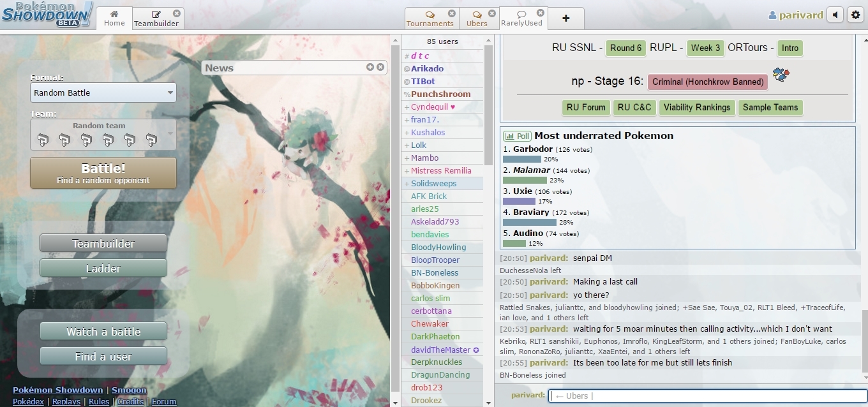The height and width of the screenshot is (407, 868).
Task: Click Watch a battle button
Action: click(x=103, y=332)
